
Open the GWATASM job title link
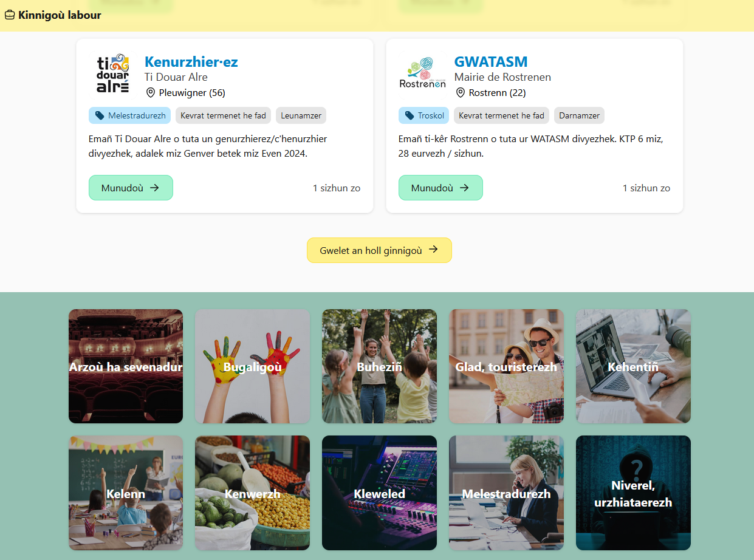(x=491, y=62)
